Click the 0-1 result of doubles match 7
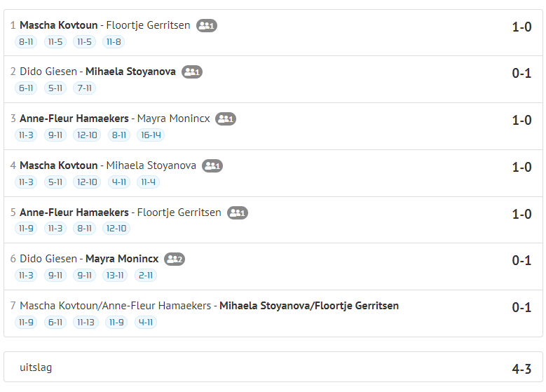Viewport: 546px width, 392px height. click(521, 307)
